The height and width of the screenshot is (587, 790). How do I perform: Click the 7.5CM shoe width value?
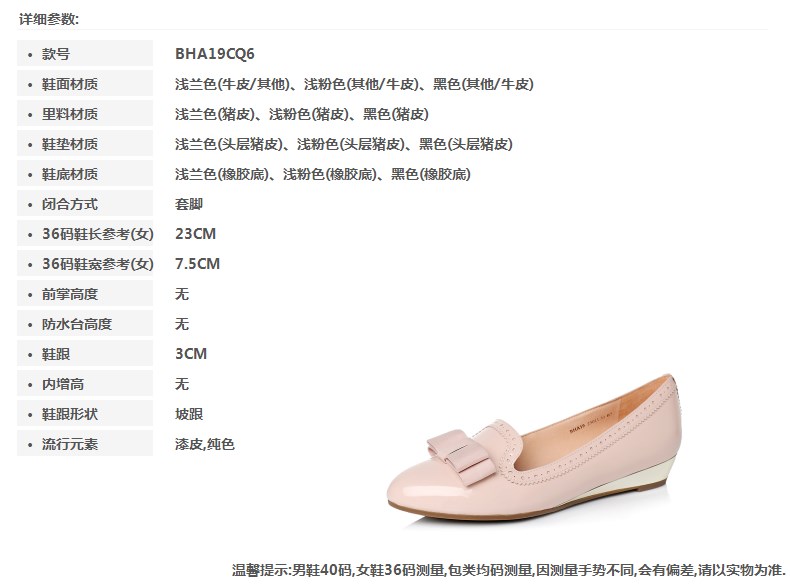[x=198, y=264]
